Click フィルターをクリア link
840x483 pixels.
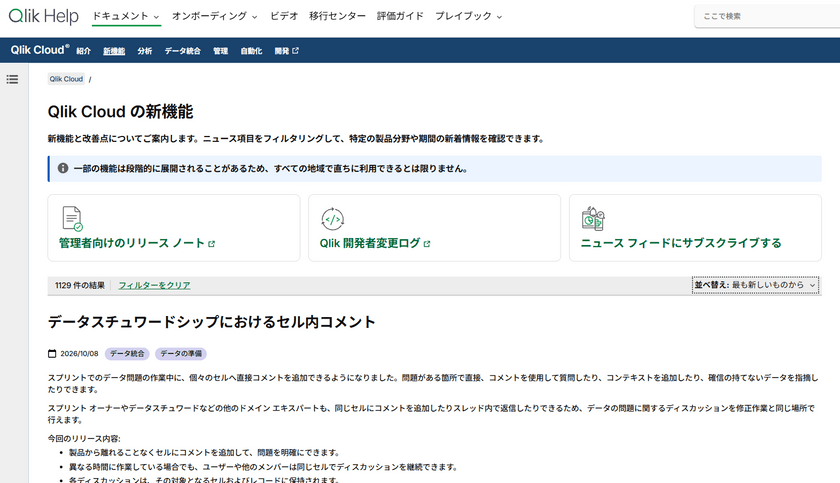coord(154,285)
